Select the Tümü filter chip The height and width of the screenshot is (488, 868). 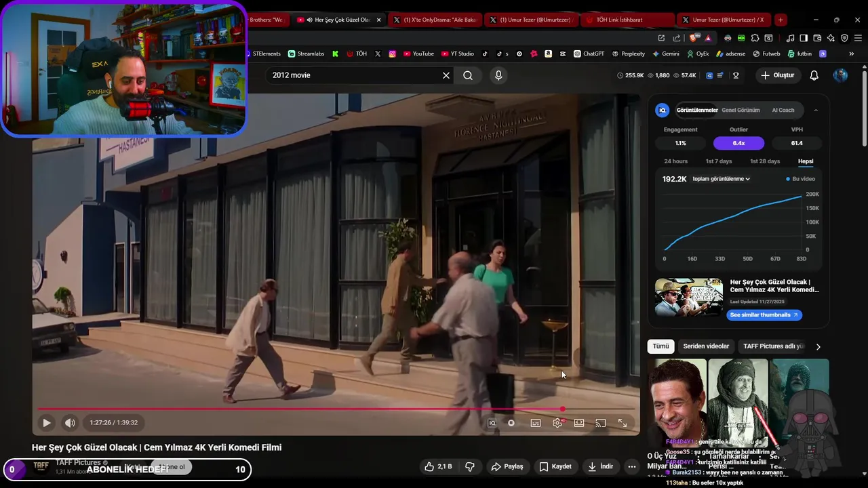[660, 346]
